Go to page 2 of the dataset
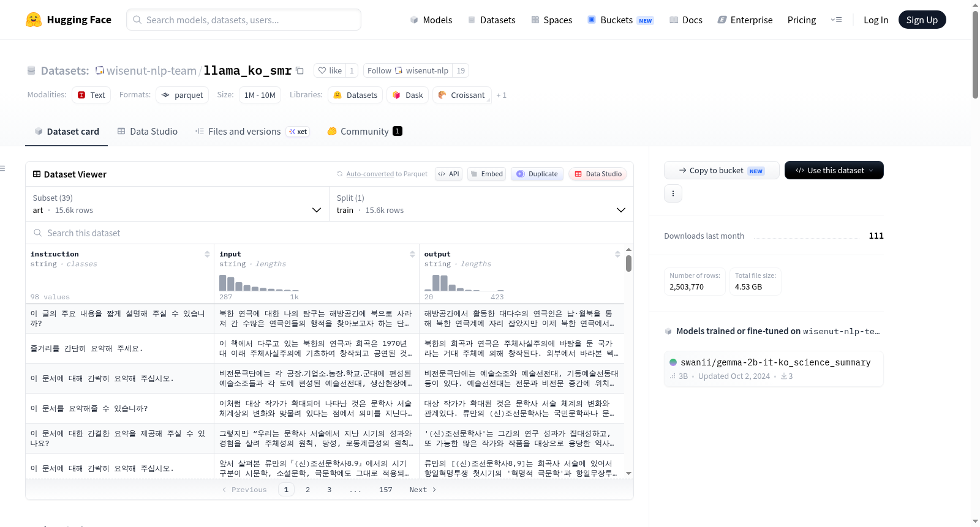This screenshot has height=527, width=980. click(x=307, y=490)
